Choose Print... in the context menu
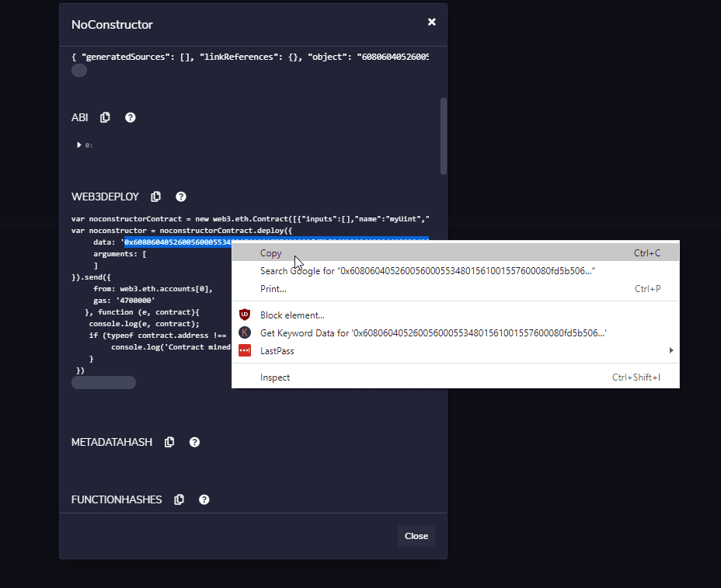 tap(456, 289)
